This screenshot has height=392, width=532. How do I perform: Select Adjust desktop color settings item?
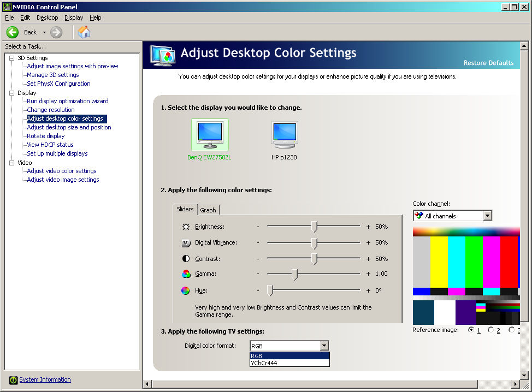click(67, 118)
